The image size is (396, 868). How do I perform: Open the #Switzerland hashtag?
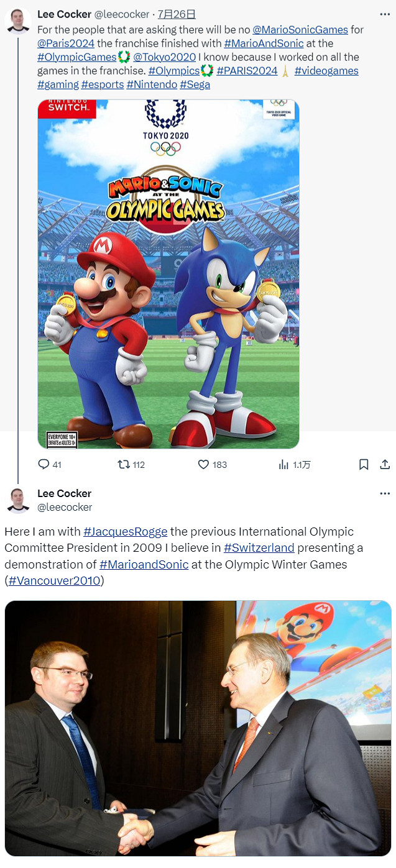(x=259, y=548)
